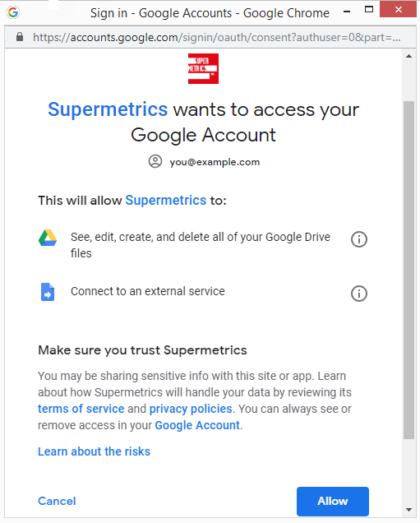
Task: Click the Supermetrics red logo
Action: click(203, 69)
